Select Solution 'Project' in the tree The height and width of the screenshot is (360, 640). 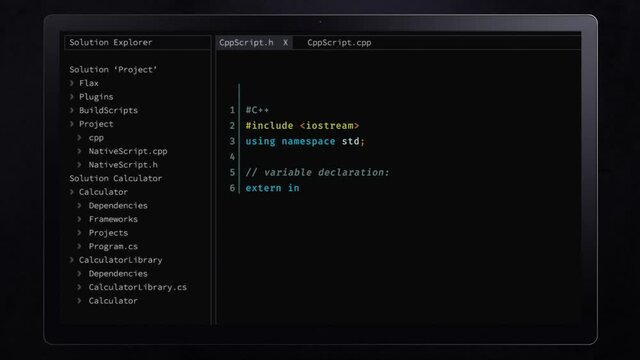click(113, 69)
